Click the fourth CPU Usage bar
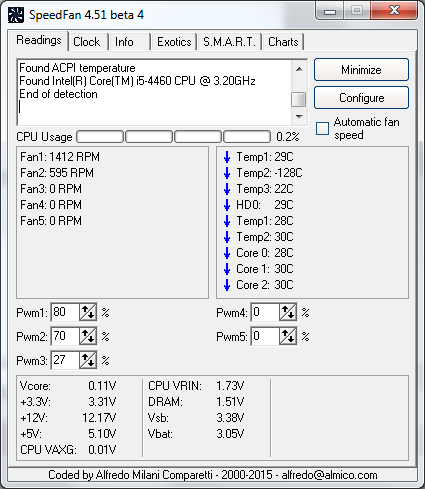Viewport: 425px width, 489px height. tap(247, 137)
